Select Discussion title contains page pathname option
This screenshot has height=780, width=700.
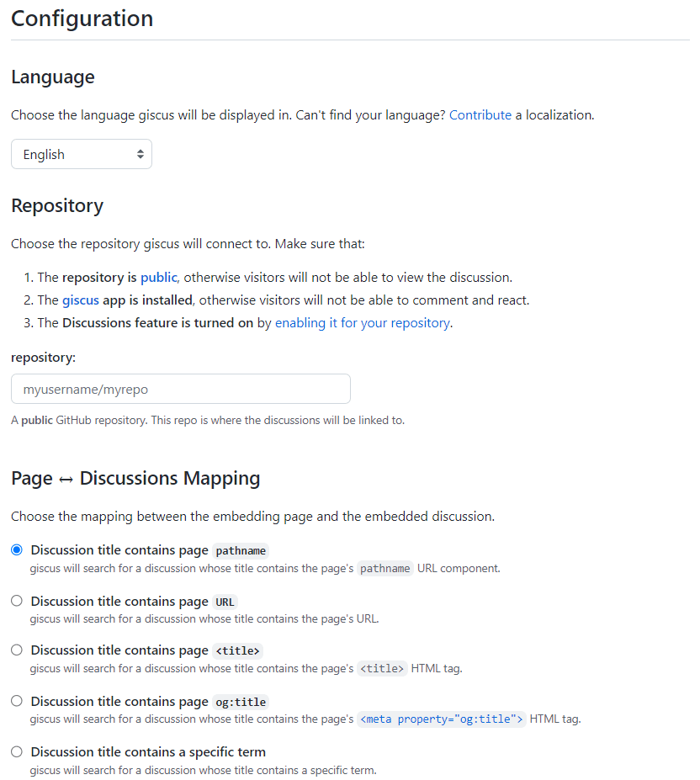coord(17,549)
